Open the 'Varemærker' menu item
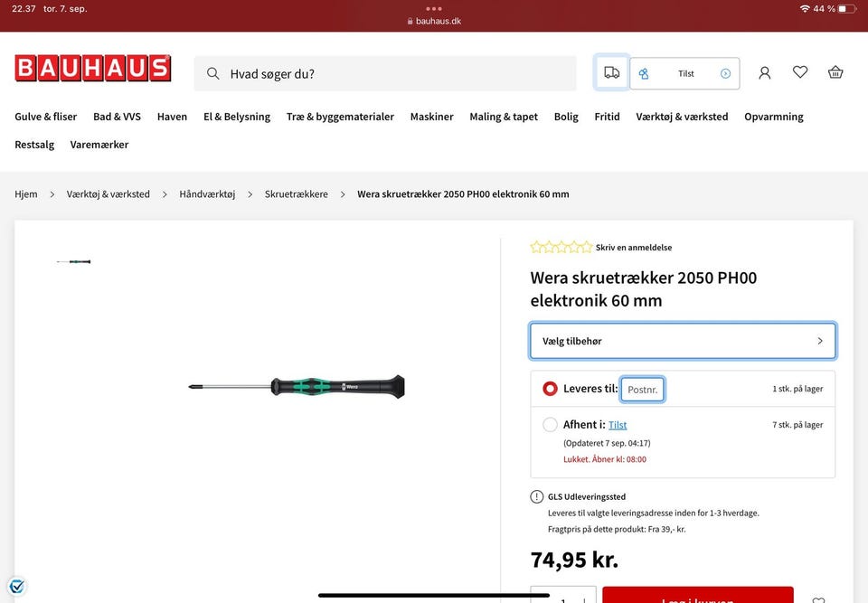The height and width of the screenshot is (603, 868). pos(99,145)
